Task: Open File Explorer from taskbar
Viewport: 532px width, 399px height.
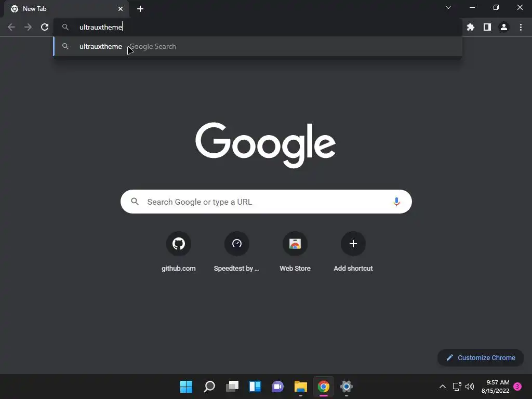Action: pos(301,387)
